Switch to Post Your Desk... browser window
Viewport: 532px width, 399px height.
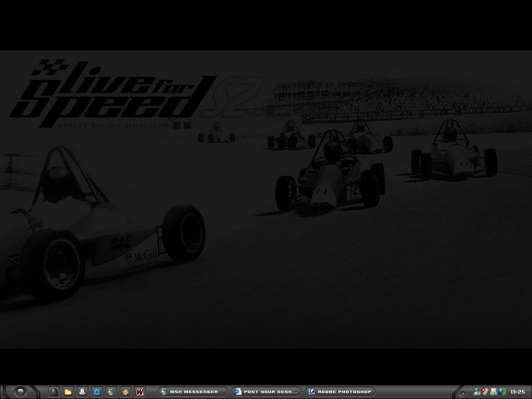(x=266, y=392)
